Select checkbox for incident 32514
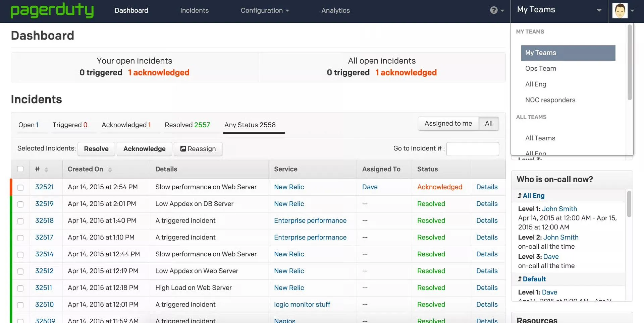This screenshot has width=644, height=323. (x=20, y=254)
